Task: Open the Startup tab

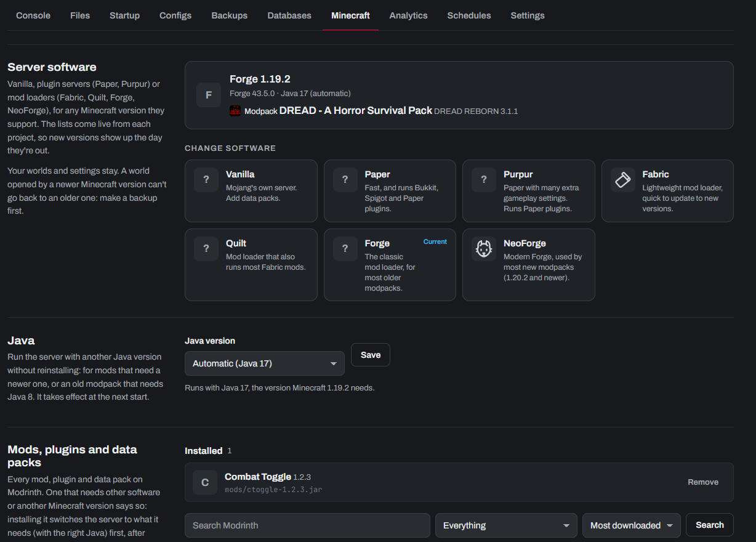Action: click(124, 15)
